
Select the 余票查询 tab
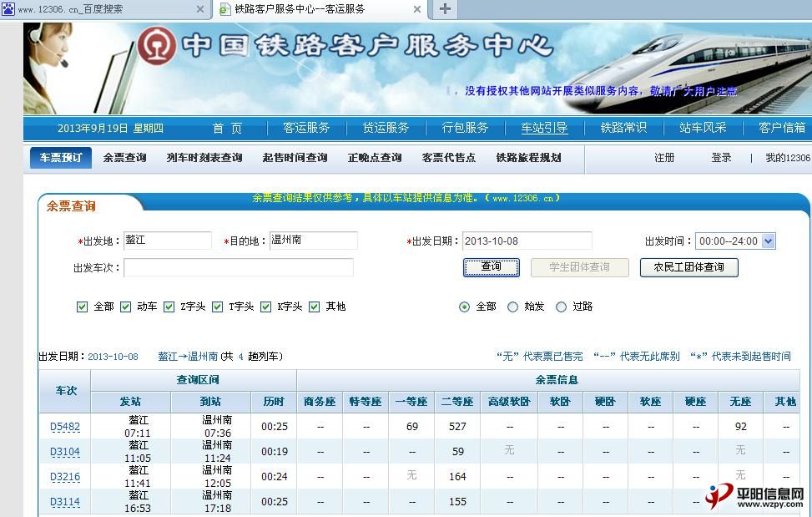[x=125, y=158]
